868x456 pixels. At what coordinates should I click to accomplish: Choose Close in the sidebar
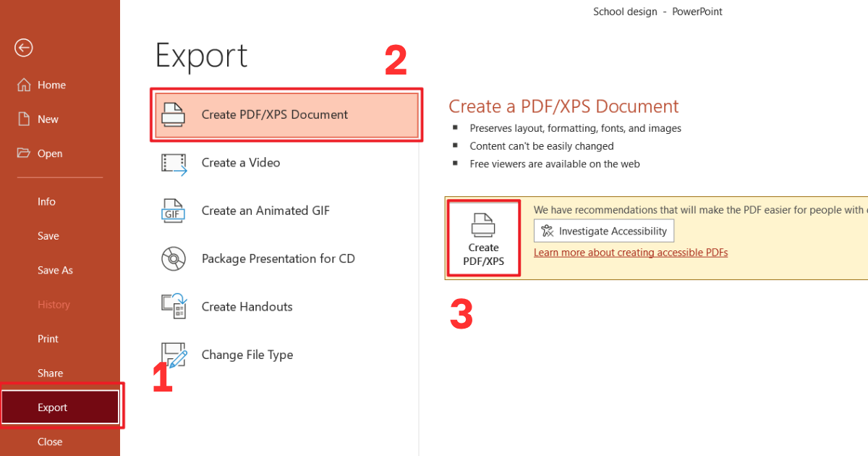tap(60, 442)
